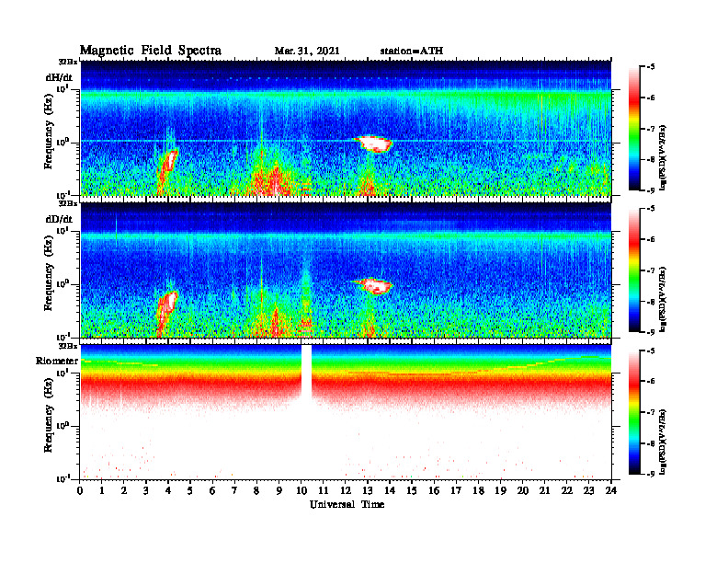Click the white burst near 13 UT in dH/dt
This screenshot has height=563, width=728.
pyautogui.click(x=374, y=144)
